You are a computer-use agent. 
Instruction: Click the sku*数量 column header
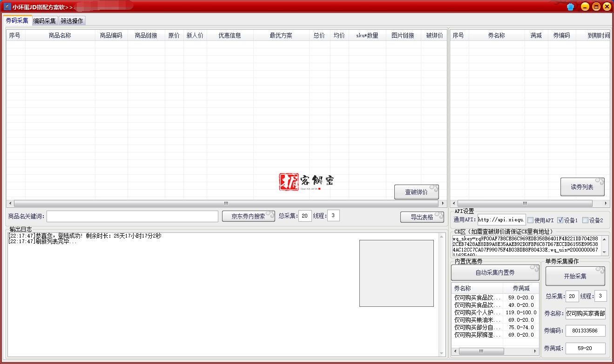(367, 35)
